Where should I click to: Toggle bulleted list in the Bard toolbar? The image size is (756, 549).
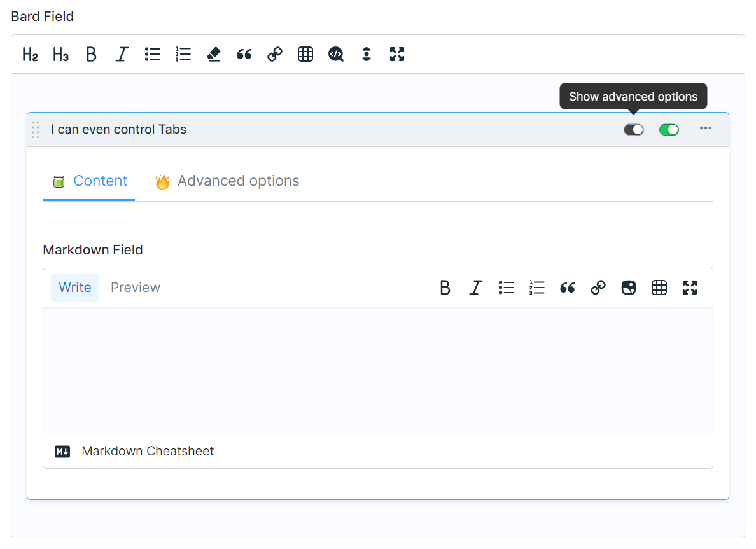(x=152, y=54)
